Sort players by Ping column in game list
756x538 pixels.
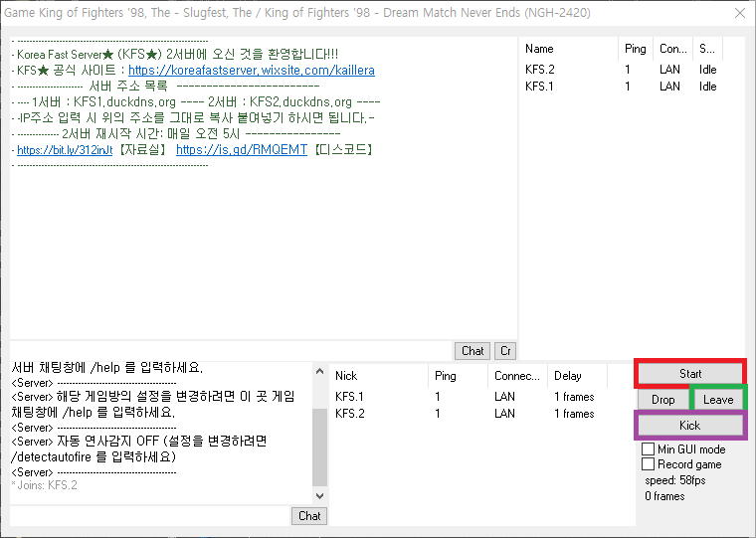(x=458, y=376)
